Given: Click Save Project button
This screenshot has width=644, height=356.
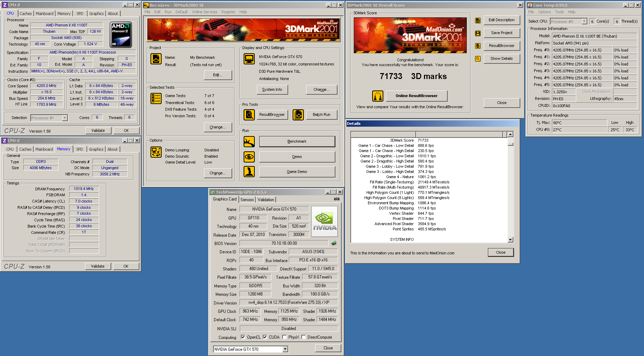Looking at the screenshot, I should coord(502,33).
